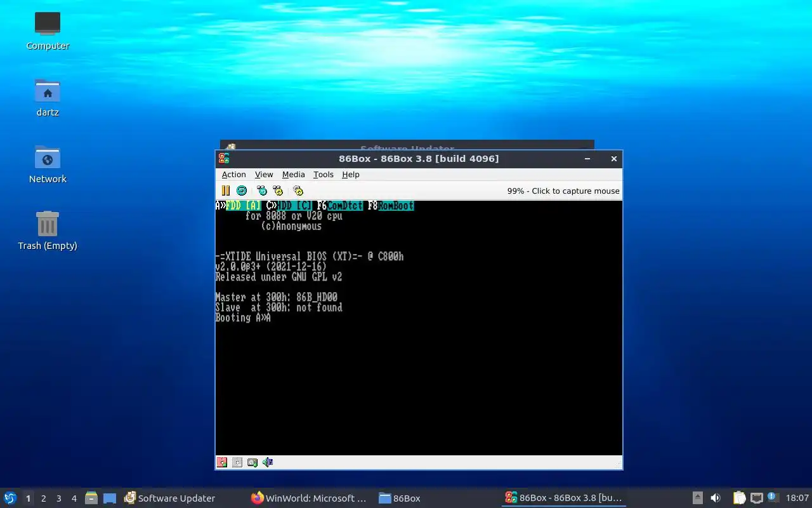
Task: Switch to workspace 3 in the pager
Action: point(58,498)
